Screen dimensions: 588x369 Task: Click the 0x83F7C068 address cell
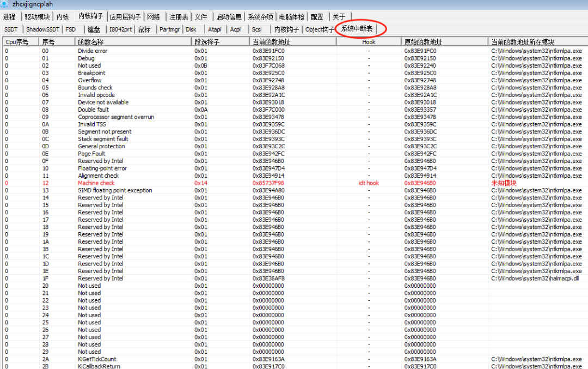point(268,66)
